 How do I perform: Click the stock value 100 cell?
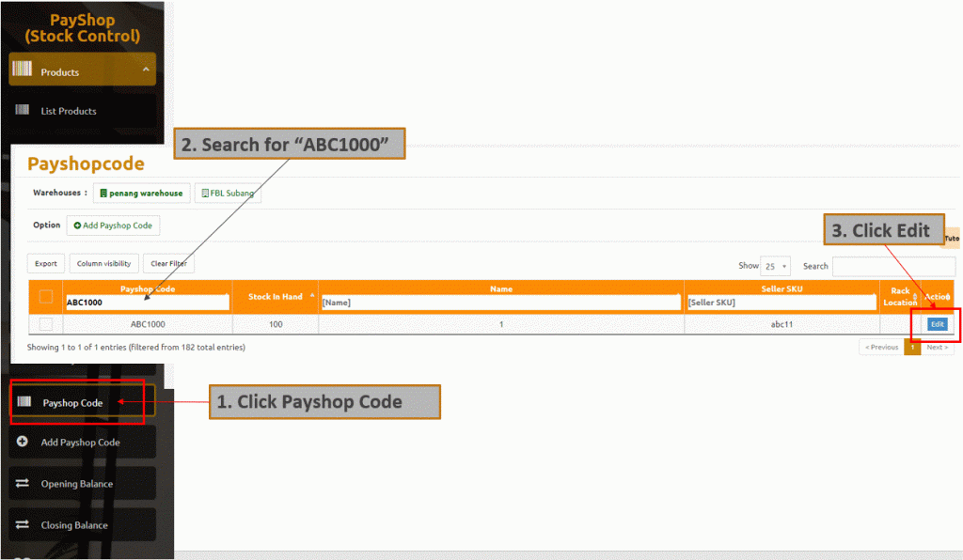pyautogui.click(x=276, y=324)
